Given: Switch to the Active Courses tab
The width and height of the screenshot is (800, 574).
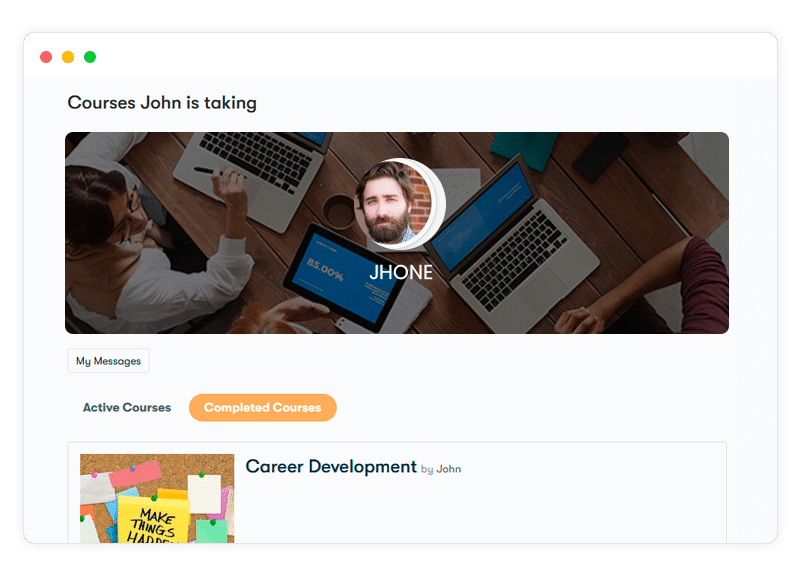Looking at the screenshot, I should pyautogui.click(x=127, y=407).
